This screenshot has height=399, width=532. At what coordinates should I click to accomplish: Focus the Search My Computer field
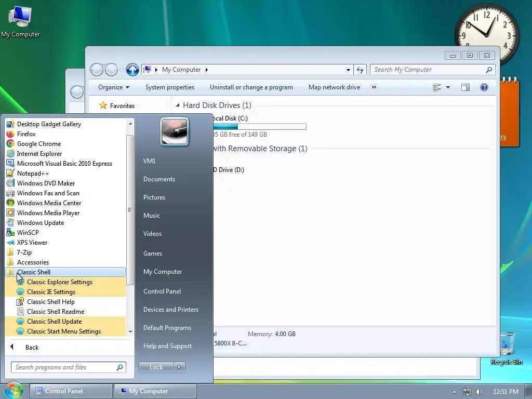(433, 70)
